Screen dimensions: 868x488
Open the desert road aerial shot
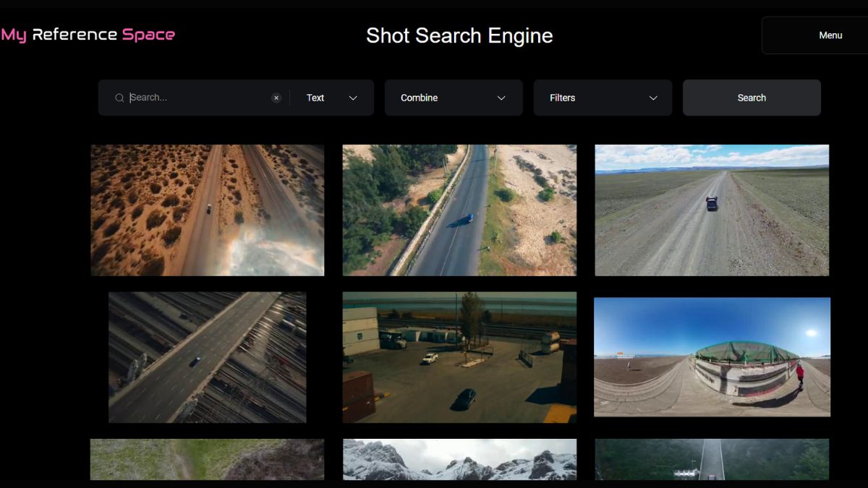click(x=206, y=210)
